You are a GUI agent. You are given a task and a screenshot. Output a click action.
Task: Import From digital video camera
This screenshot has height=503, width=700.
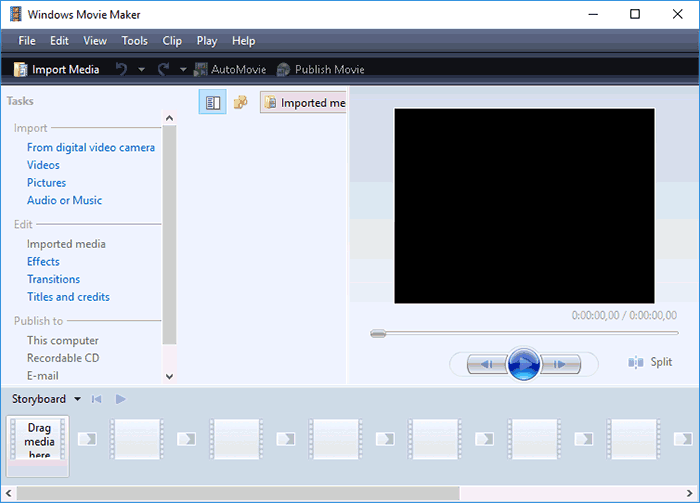coord(91,147)
